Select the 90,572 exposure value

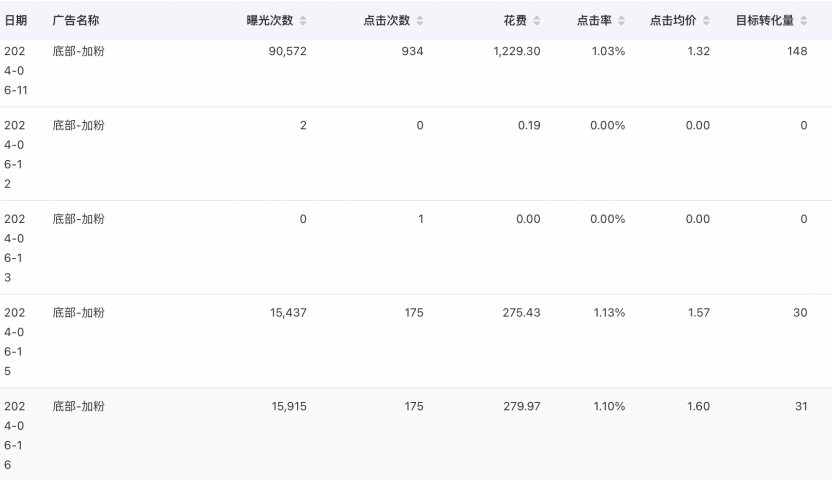point(282,52)
